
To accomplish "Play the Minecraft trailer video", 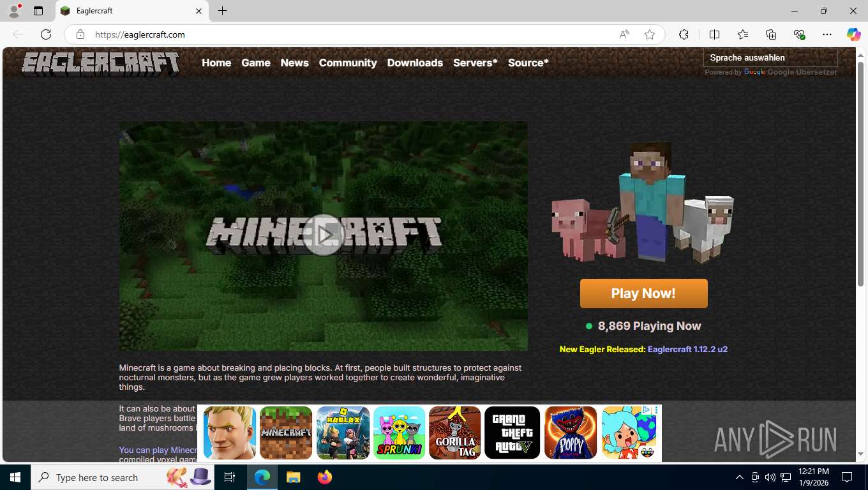I will [x=324, y=235].
